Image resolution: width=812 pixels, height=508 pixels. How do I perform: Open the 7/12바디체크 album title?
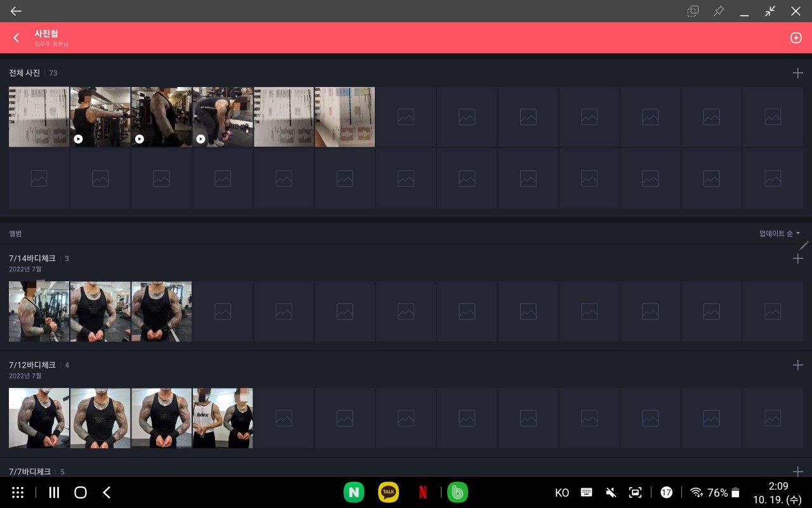[x=32, y=365]
